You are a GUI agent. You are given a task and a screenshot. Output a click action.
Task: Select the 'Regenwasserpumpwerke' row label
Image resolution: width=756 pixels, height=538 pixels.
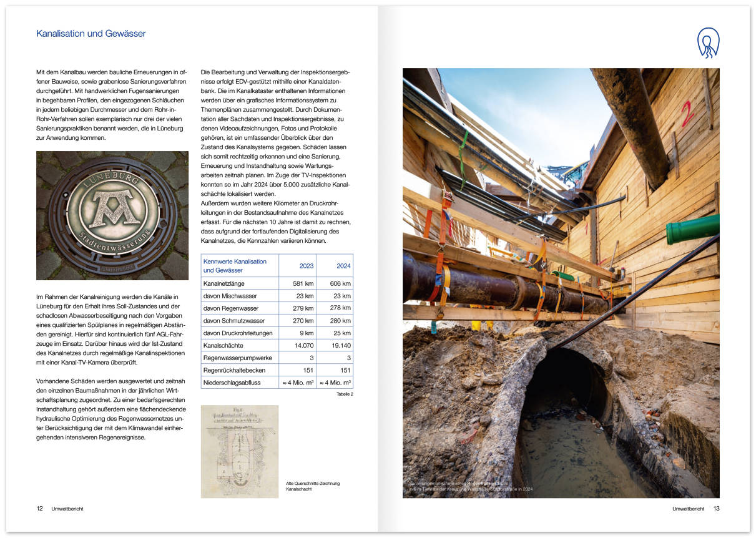pyautogui.click(x=237, y=358)
